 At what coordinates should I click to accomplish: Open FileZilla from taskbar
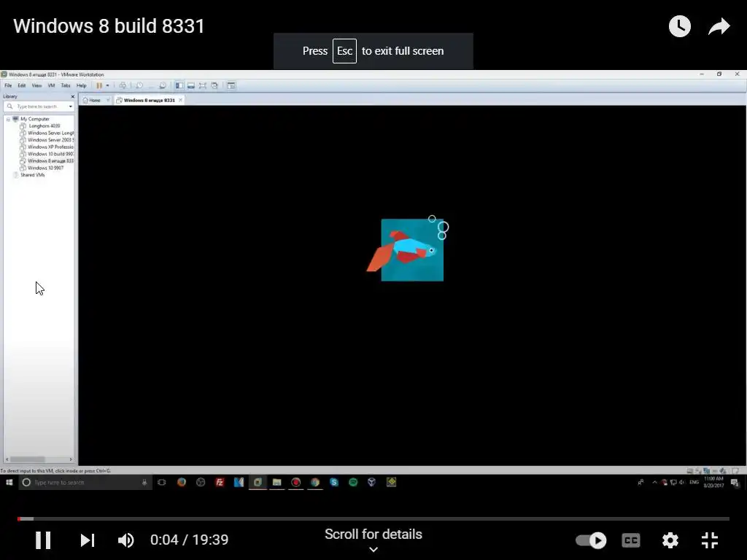[x=220, y=483]
